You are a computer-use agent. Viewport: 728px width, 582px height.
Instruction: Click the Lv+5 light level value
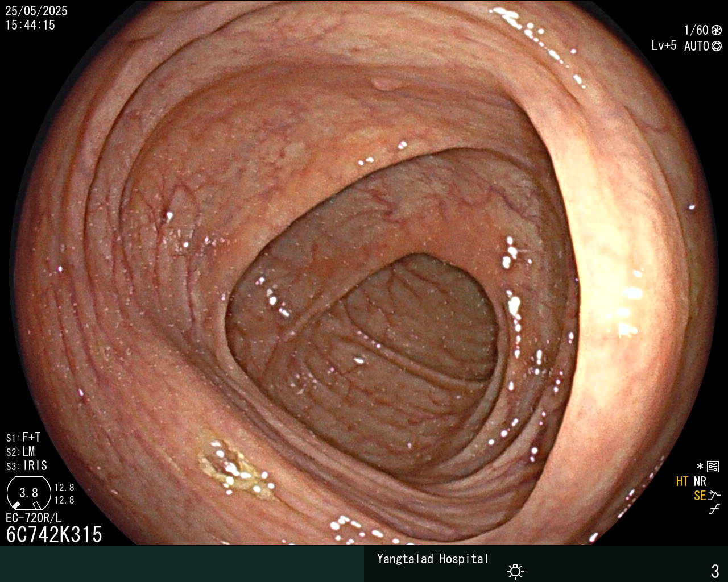pyautogui.click(x=664, y=46)
